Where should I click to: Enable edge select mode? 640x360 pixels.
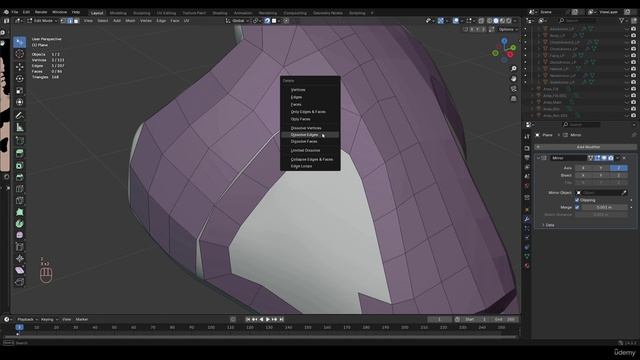click(x=70, y=20)
